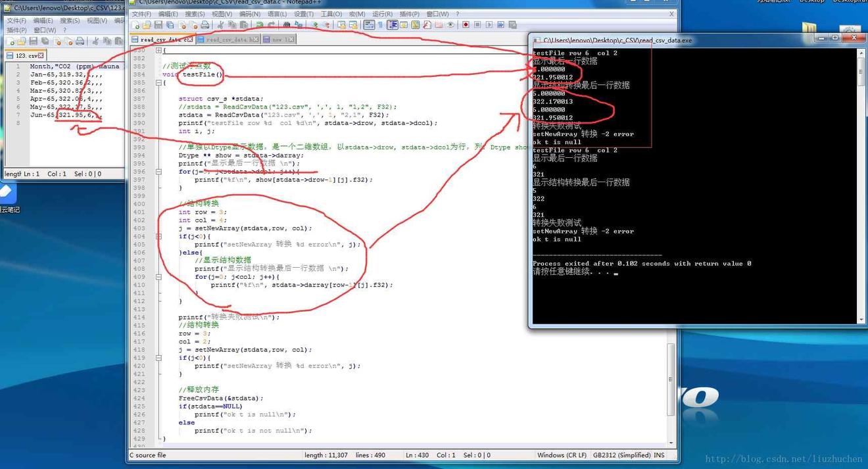868x469 pixels.
Task: Expand the folded block at line 380
Action: pyautogui.click(x=158, y=50)
